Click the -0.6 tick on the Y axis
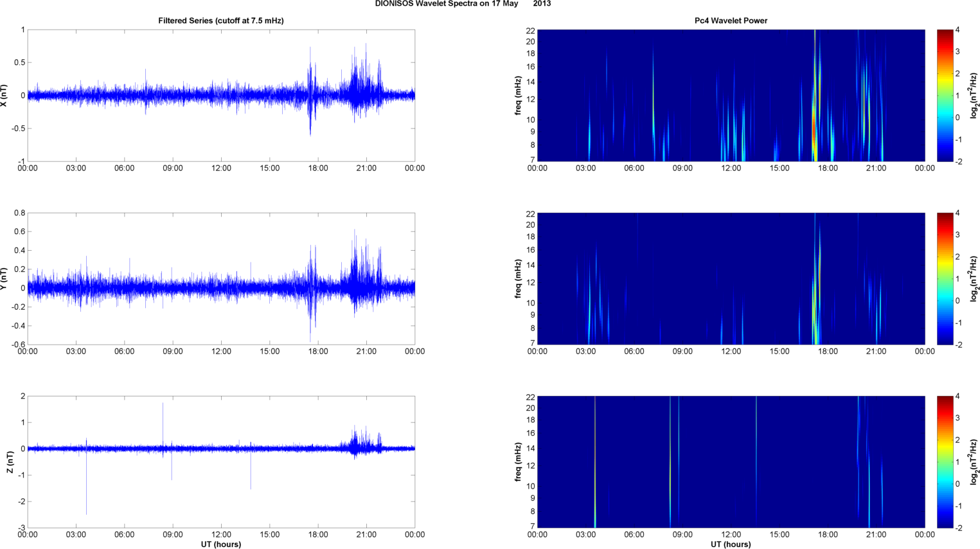980x549 pixels. (x=17, y=345)
